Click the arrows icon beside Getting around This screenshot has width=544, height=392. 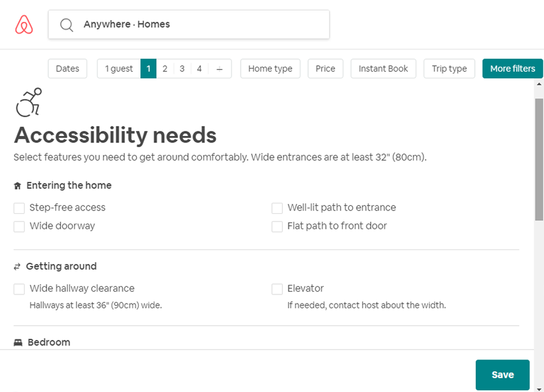pos(17,266)
